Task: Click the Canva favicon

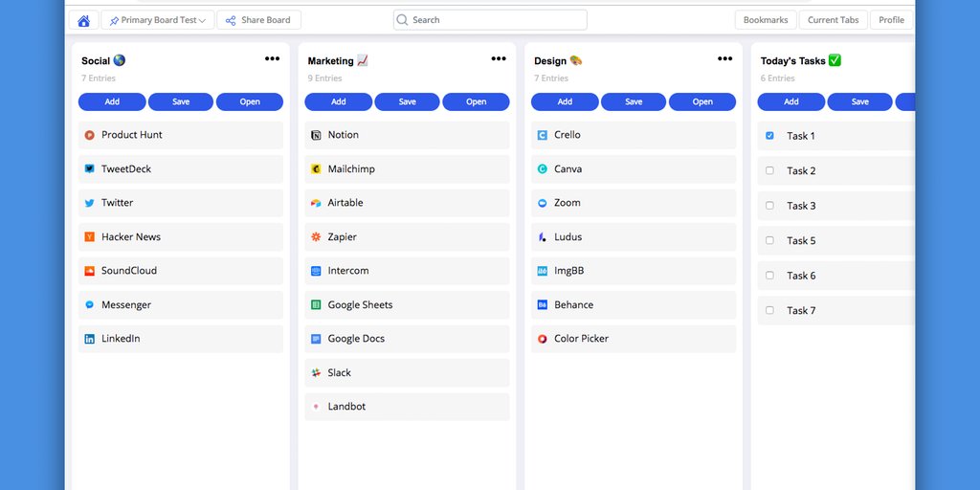Action: point(542,168)
